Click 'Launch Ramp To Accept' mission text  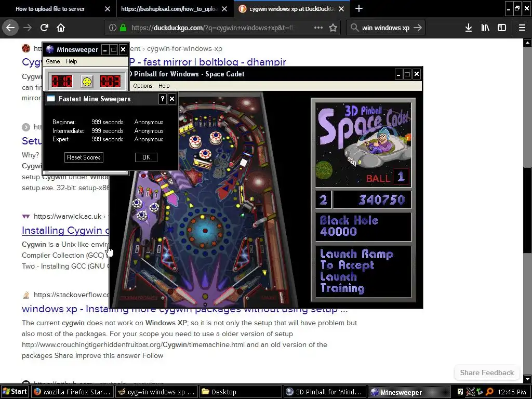coord(363,271)
